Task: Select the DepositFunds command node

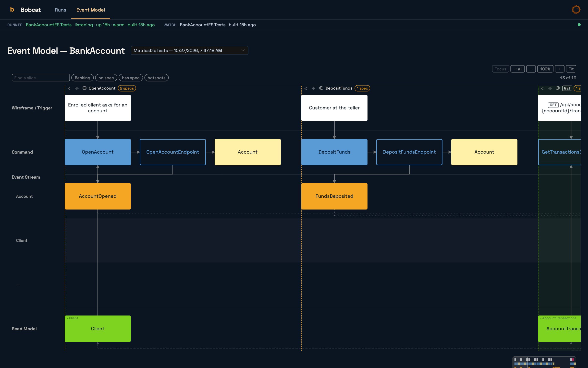Action: pos(334,152)
